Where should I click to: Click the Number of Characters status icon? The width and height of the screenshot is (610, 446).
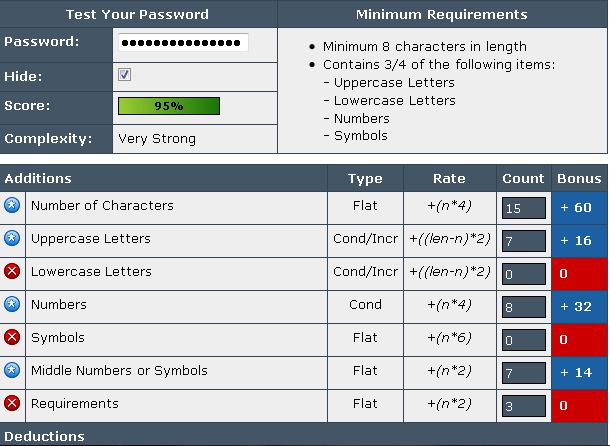pos(12,206)
